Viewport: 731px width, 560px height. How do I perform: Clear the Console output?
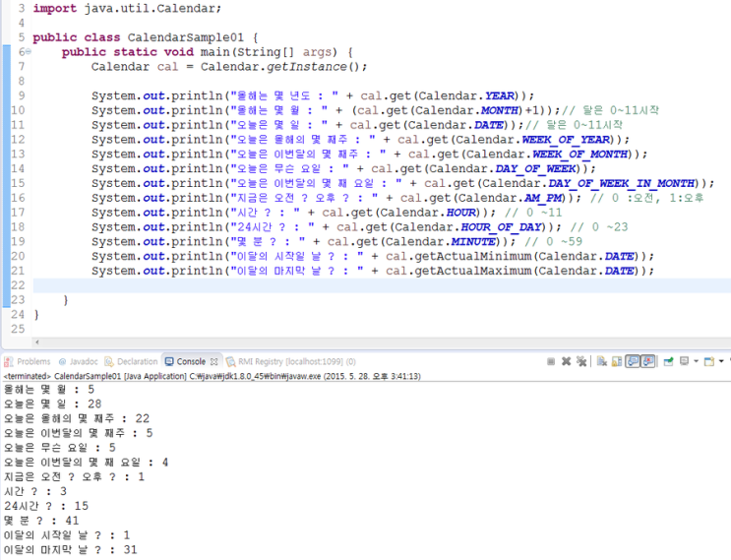pos(602,362)
